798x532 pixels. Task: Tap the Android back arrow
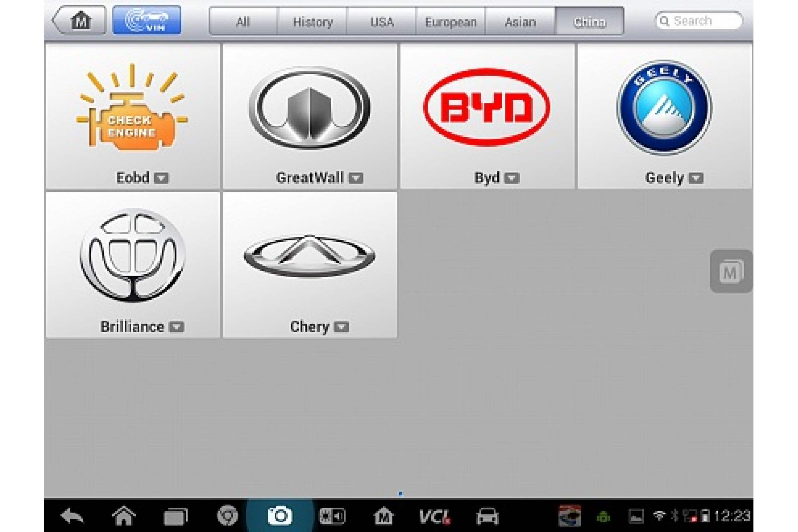[72, 516]
